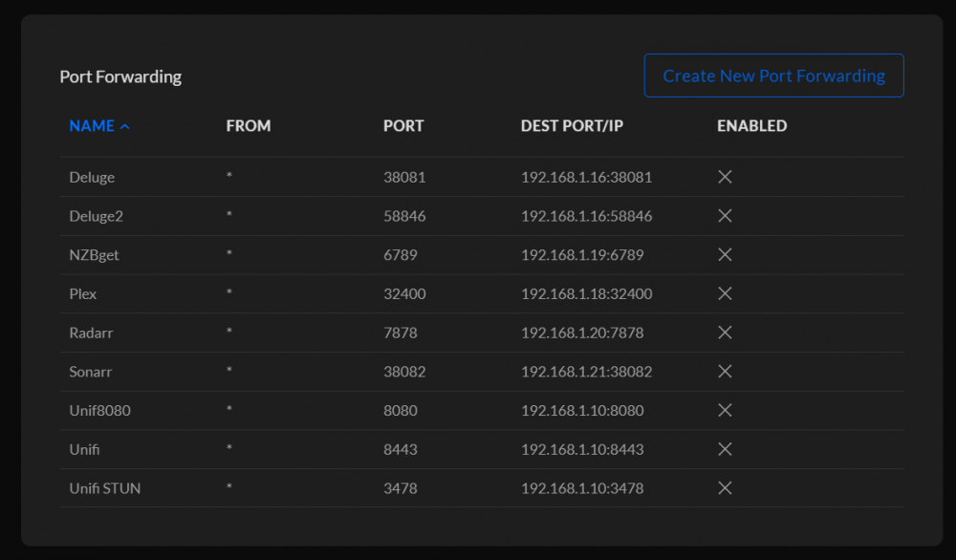Sort by the ENABLED column header

point(751,125)
